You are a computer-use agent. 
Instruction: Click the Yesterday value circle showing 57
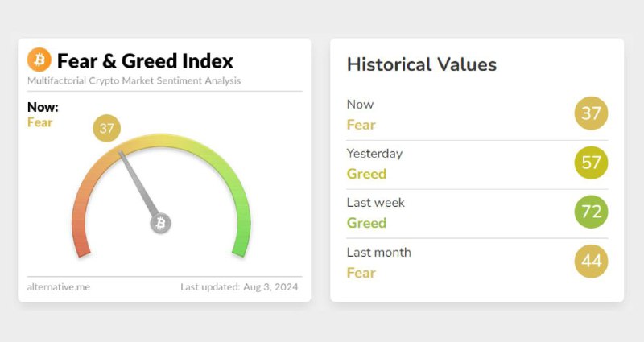tap(591, 163)
